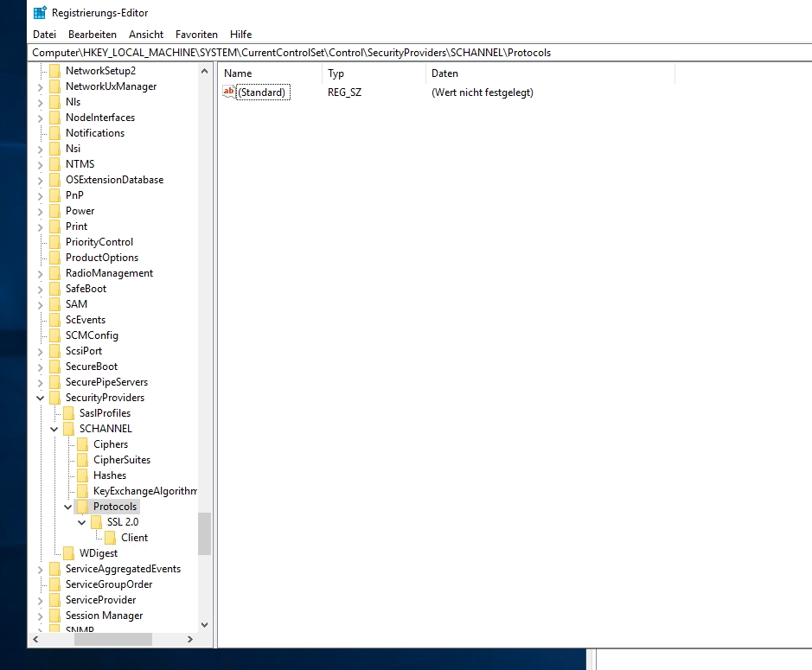Select the NTMS folder icon
This screenshot has width=812, height=670.
pos(54,164)
